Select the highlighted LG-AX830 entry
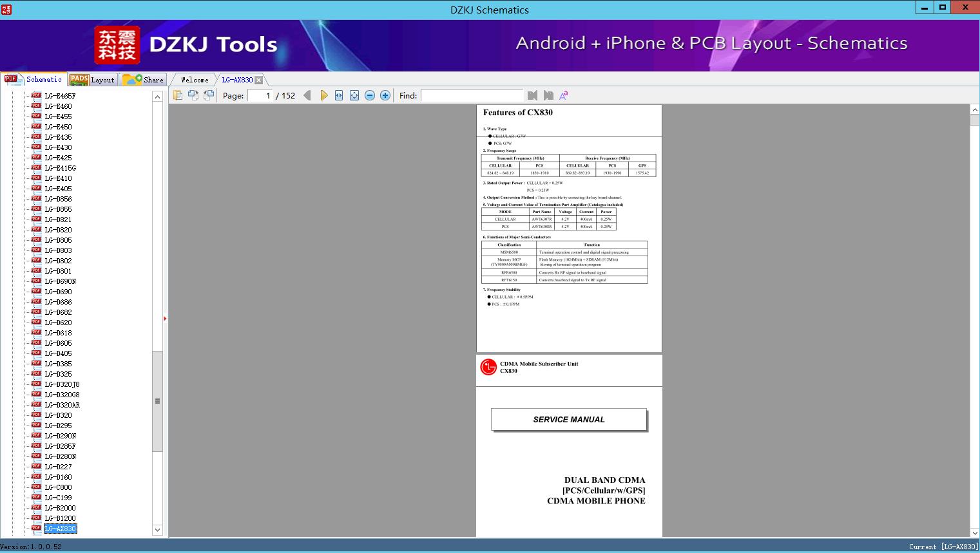Image resolution: width=980 pixels, height=553 pixels. point(60,529)
